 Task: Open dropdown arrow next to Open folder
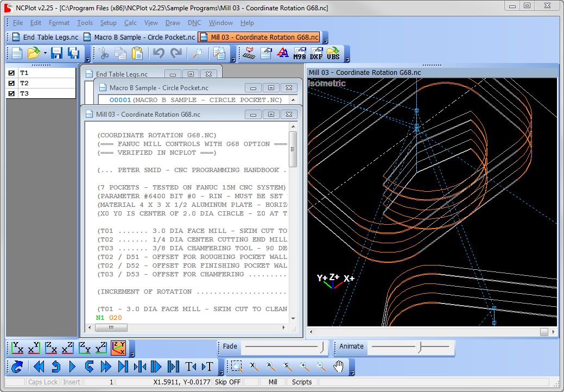pyautogui.click(x=45, y=53)
